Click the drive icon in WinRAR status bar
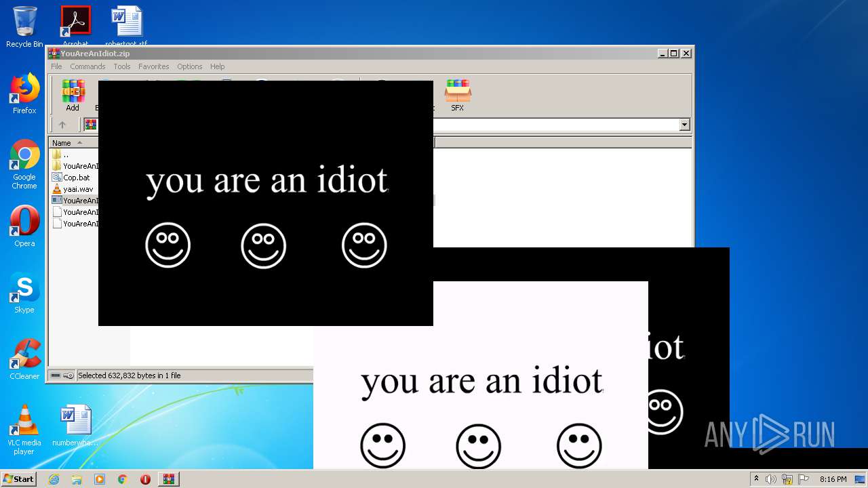This screenshot has width=868, height=488. click(x=56, y=375)
